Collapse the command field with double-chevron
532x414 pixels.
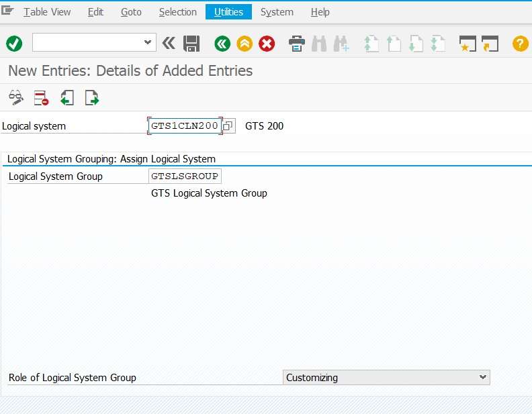[169, 44]
